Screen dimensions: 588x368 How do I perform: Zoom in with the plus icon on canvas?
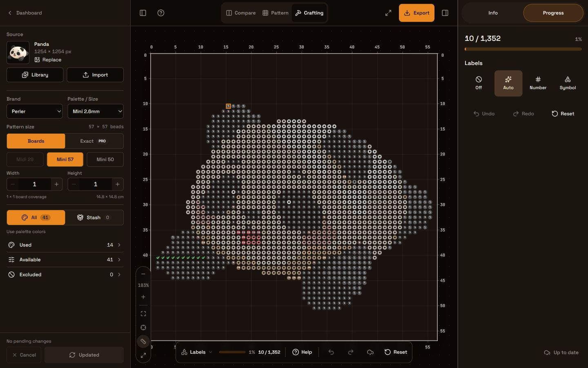click(x=143, y=297)
